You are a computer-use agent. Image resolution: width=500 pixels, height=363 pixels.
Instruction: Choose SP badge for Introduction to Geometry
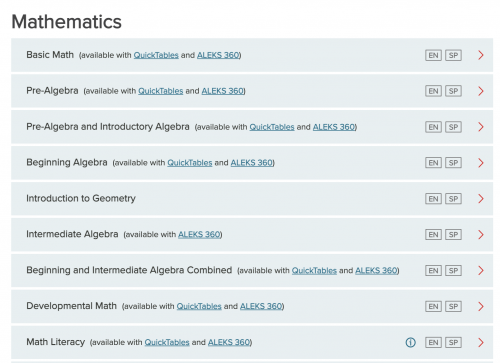[453, 199]
